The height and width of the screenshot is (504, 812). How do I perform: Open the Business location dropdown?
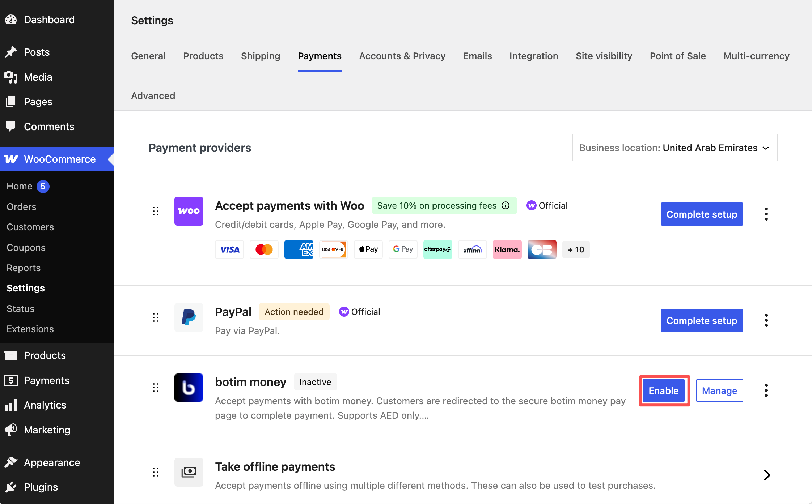(675, 148)
